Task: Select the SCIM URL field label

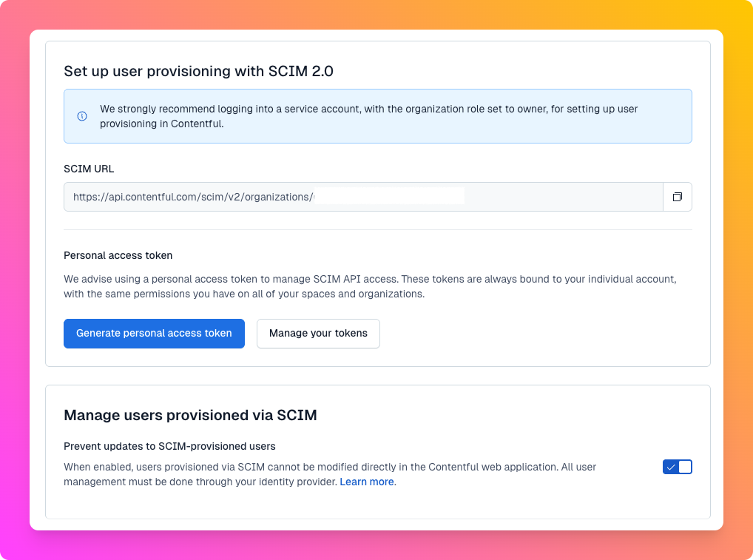Action: [89, 169]
